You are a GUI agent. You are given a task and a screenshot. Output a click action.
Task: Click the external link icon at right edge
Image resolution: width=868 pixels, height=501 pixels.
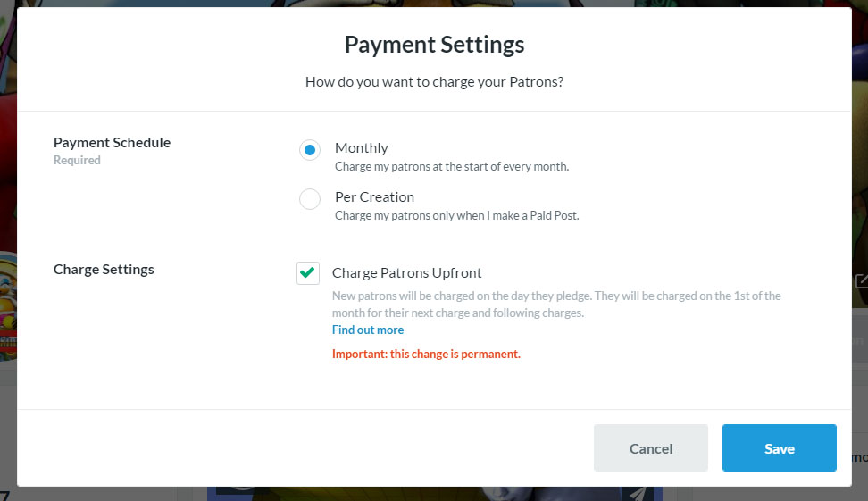(862, 281)
